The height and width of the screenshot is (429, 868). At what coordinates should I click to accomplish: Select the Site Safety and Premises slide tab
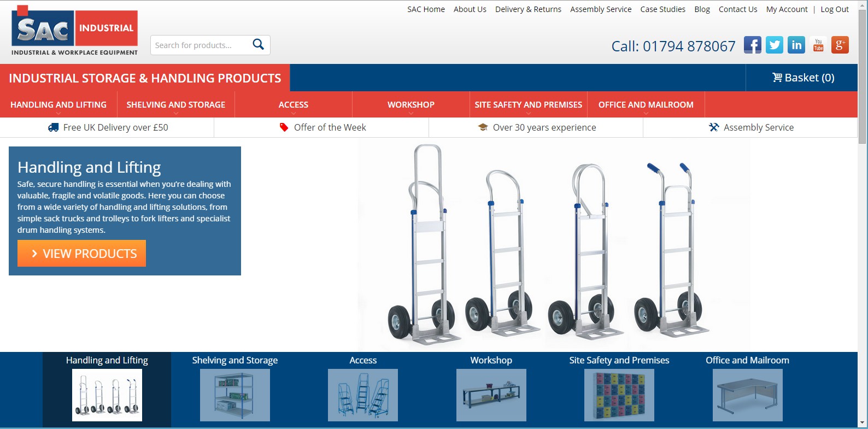point(619,360)
